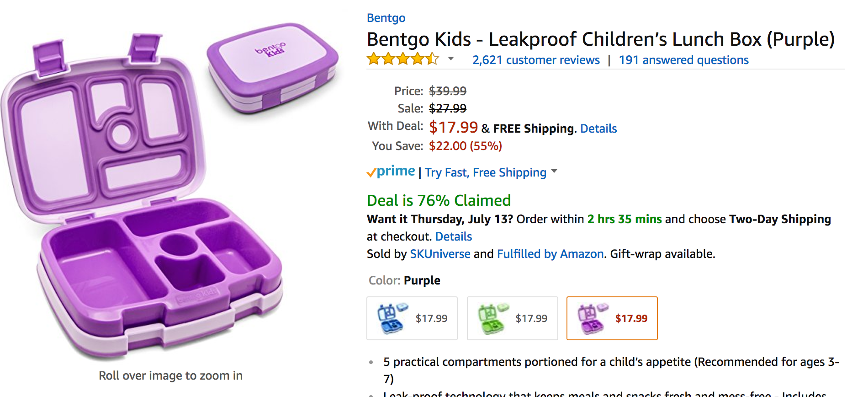This screenshot has height=397, width=868.
Task: Click the star rating icons
Action: tap(403, 59)
